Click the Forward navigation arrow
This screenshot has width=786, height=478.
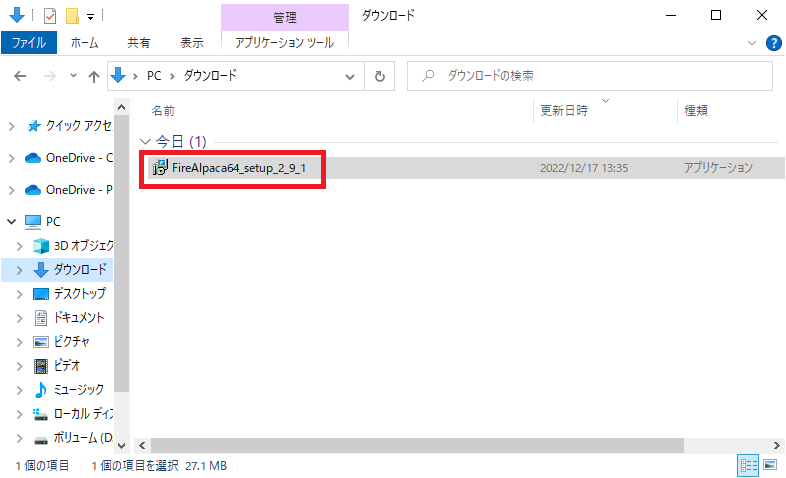(x=50, y=76)
